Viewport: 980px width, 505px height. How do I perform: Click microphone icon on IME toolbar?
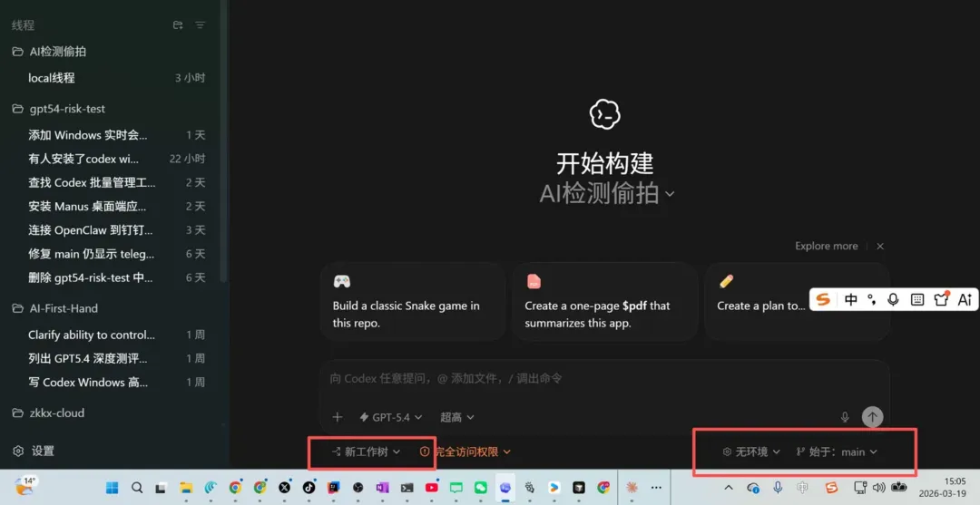(x=893, y=299)
